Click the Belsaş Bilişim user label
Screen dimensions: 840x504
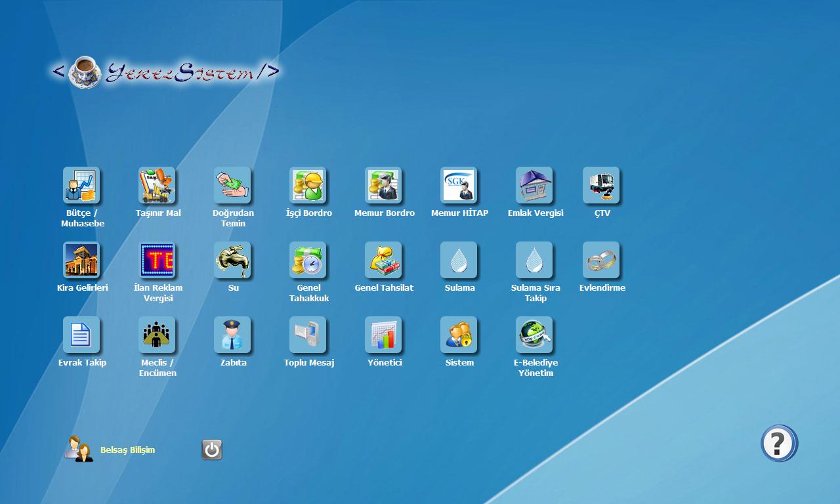pos(127,450)
